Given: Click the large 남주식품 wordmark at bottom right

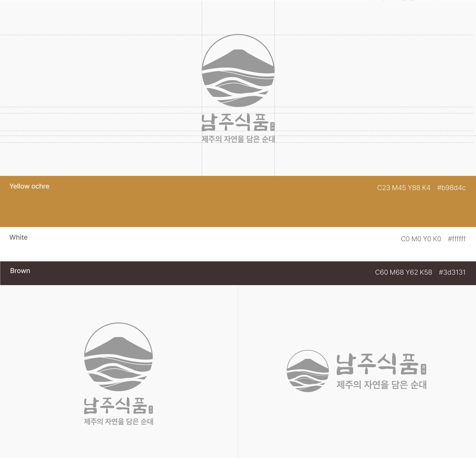Looking at the screenshot, I should pos(377,364).
